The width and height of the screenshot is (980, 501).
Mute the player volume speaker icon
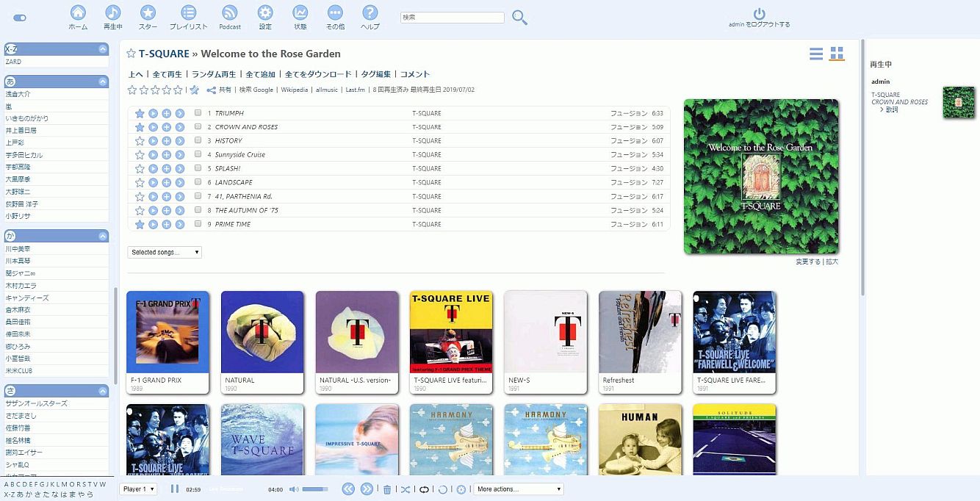tap(293, 489)
